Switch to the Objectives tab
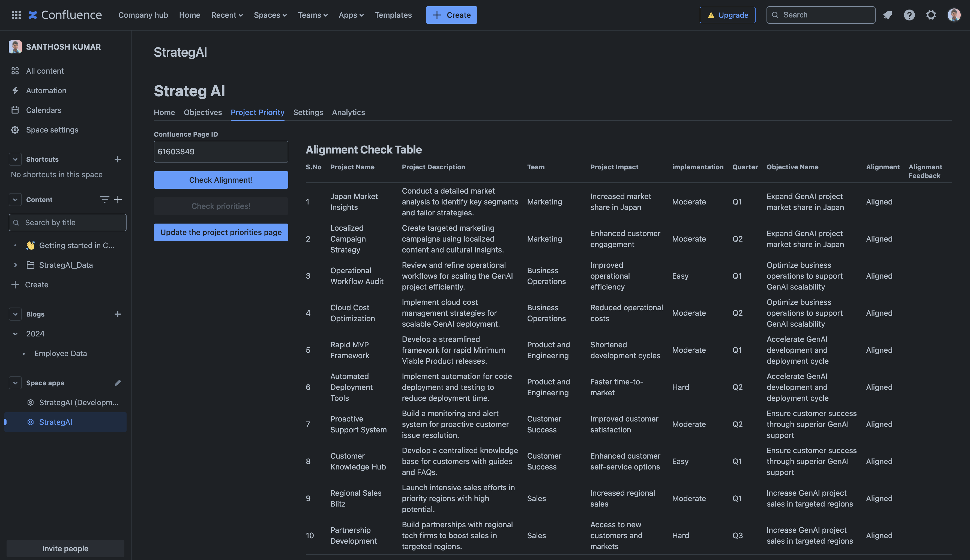This screenshot has height=560, width=970. tap(202, 112)
